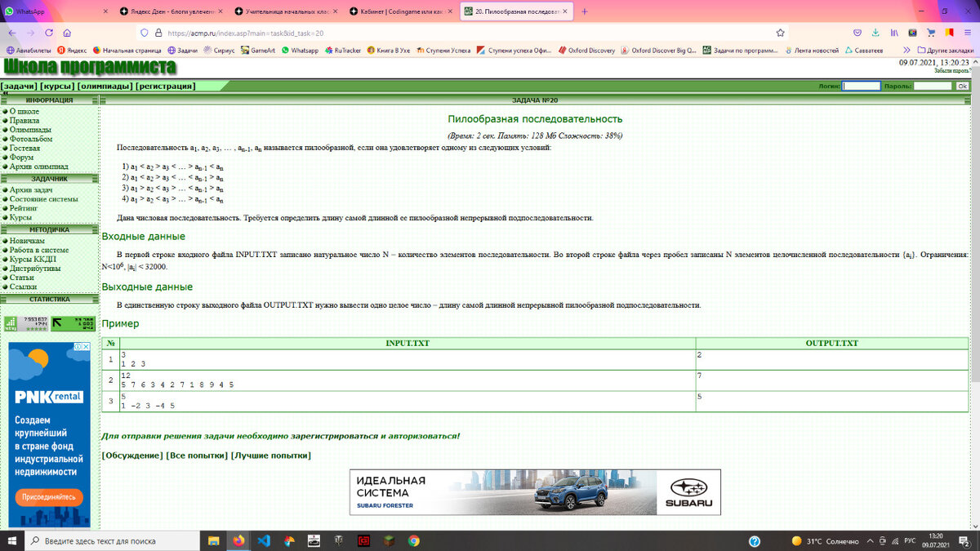Open the Книга В Ухе bookmark
This screenshot has height=551, width=980.
coord(388,50)
